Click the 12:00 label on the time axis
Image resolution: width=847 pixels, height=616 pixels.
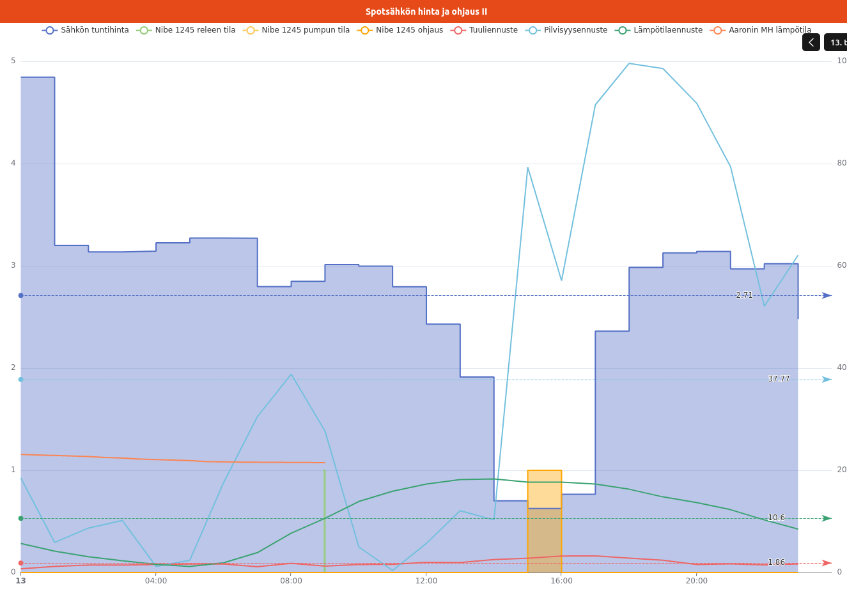426,581
